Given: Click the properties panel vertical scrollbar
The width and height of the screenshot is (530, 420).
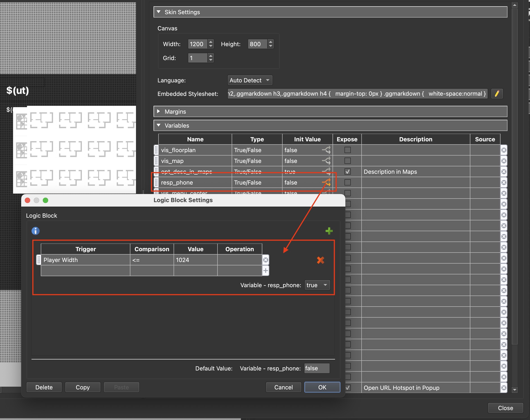Looking at the screenshot, I should pyautogui.click(x=514, y=176).
